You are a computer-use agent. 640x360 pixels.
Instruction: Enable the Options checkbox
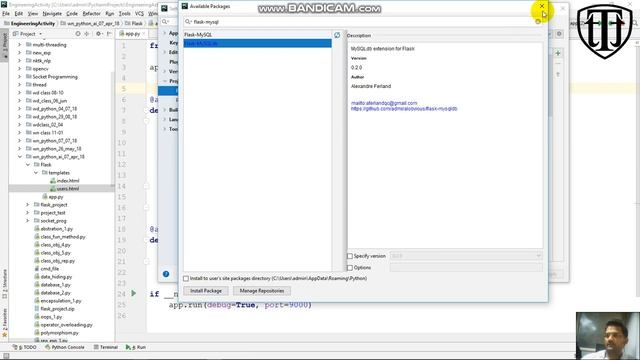click(x=350, y=268)
